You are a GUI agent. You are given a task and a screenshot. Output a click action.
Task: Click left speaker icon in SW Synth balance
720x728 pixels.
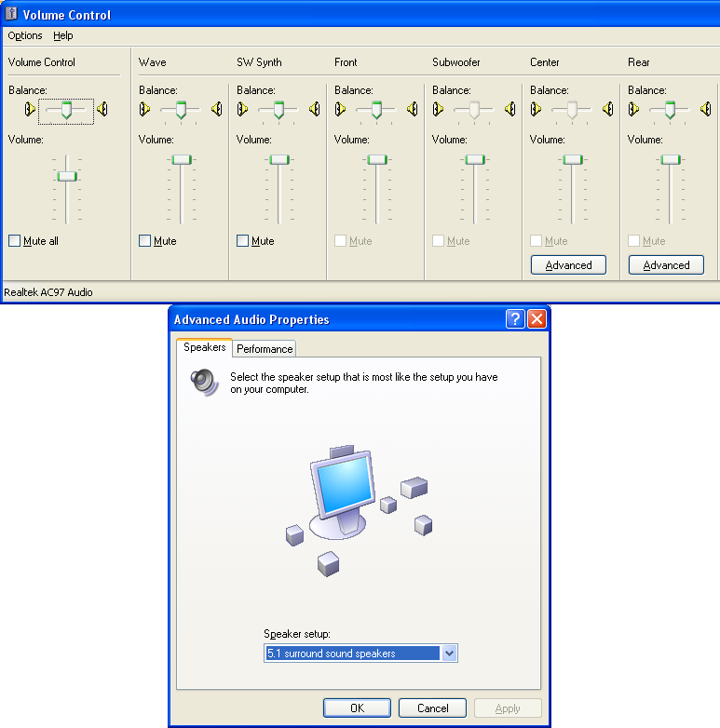[242, 109]
